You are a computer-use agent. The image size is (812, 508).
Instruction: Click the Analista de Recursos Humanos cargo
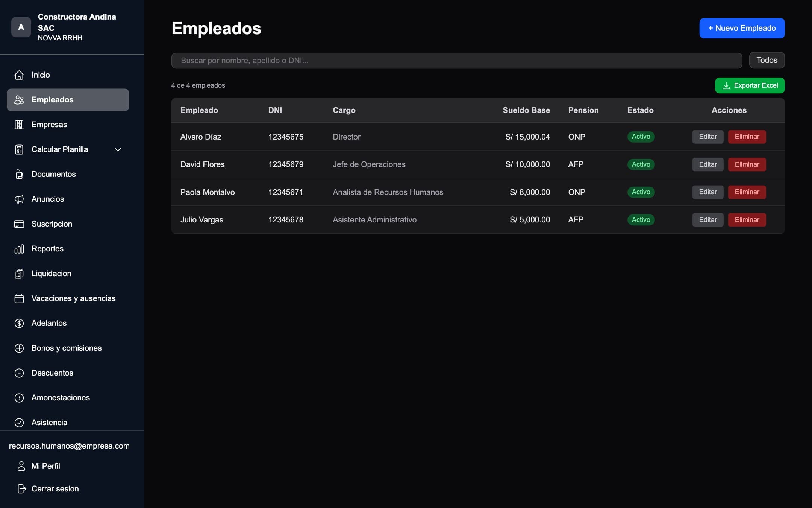pos(388,192)
